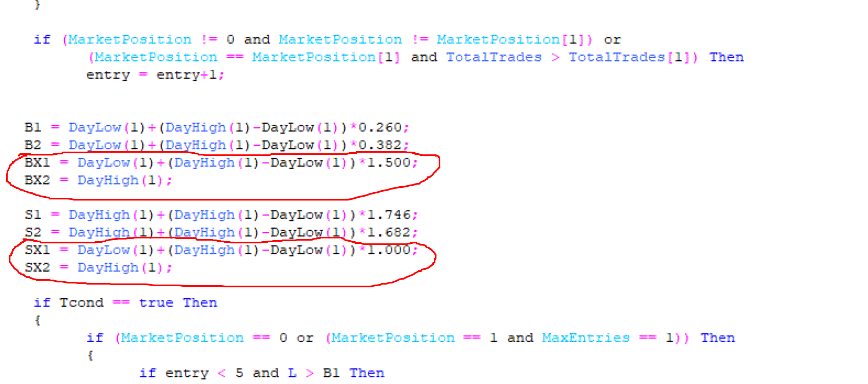Place cursor on the SX1 variable name
The width and height of the screenshot is (868, 384).
37,250
